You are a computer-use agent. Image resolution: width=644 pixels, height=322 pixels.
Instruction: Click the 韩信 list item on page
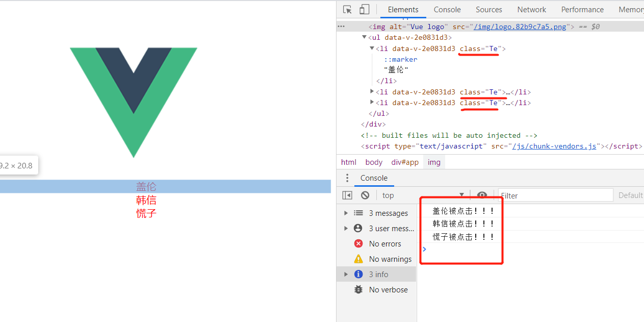(x=146, y=200)
